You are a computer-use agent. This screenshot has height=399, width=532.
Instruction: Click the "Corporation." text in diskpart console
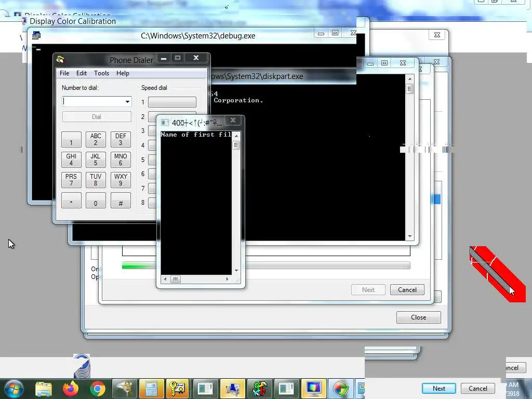coord(238,100)
